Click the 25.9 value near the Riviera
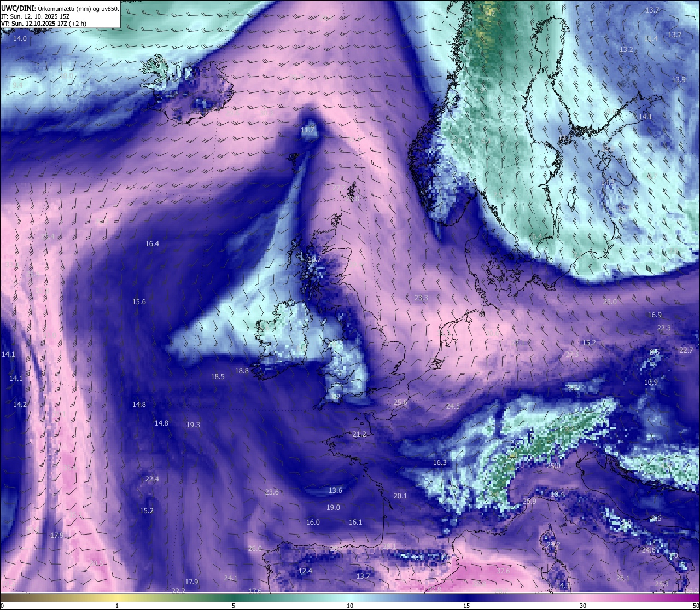 pos(529,502)
